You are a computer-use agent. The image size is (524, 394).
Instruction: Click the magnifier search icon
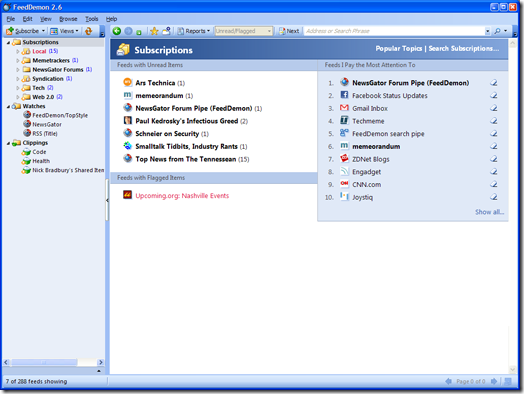498,31
